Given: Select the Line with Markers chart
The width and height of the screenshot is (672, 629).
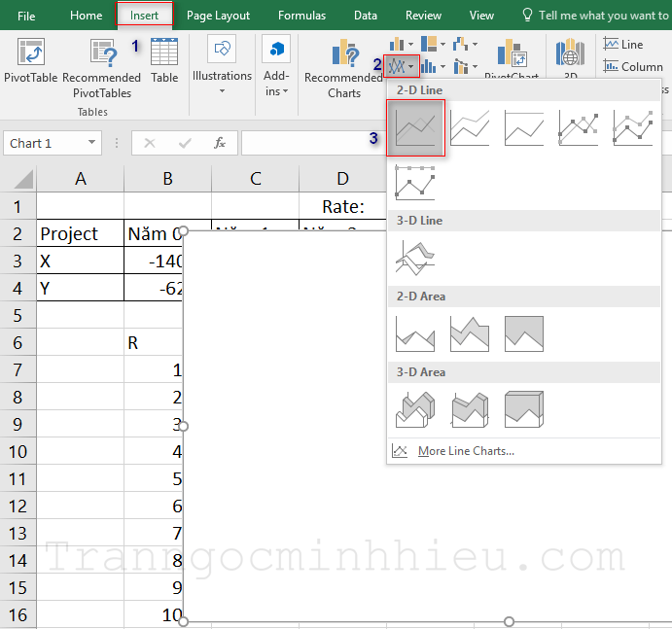Looking at the screenshot, I should (x=579, y=127).
